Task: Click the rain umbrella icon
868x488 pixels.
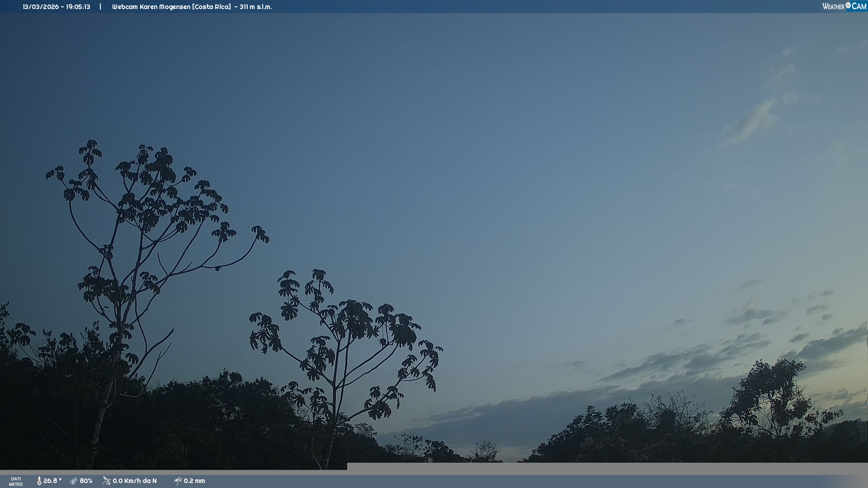Action: [x=178, y=481]
